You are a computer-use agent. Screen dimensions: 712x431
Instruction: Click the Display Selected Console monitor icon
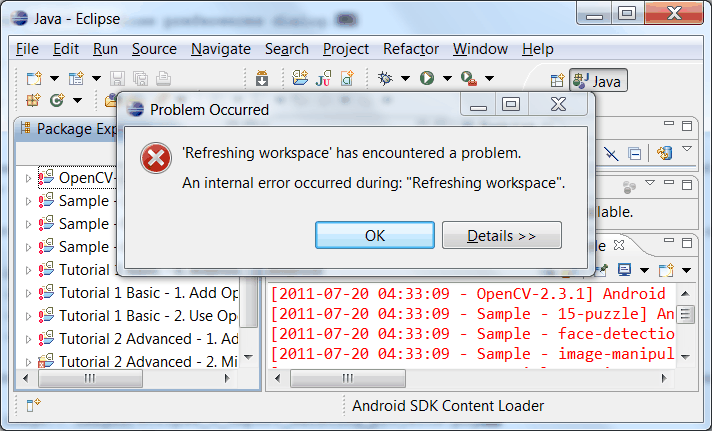624,270
